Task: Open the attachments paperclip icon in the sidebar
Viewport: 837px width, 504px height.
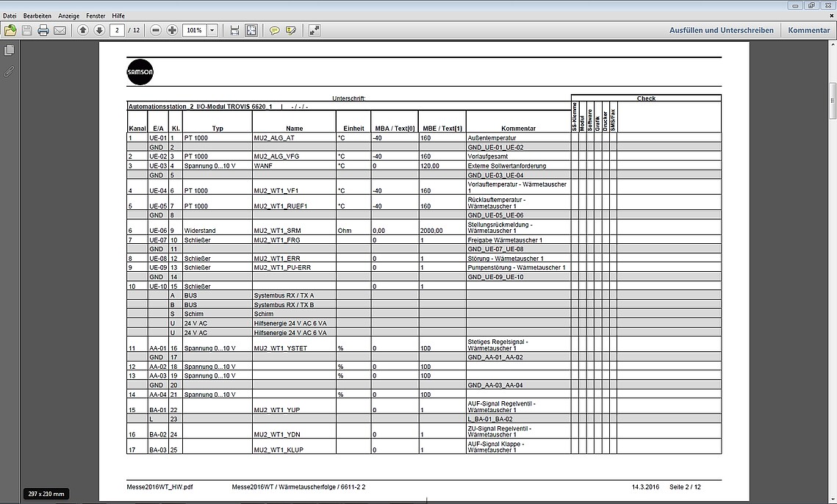Action: click(9, 71)
